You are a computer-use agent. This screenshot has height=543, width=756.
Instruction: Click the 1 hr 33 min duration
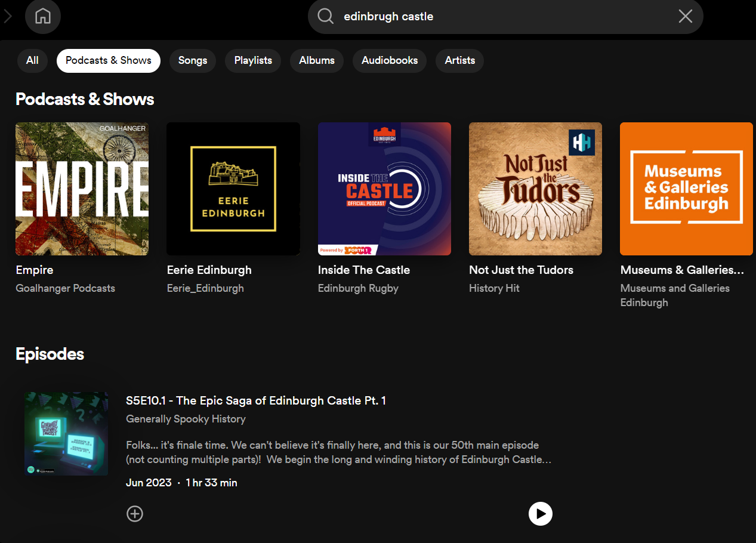pyautogui.click(x=211, y=483)
